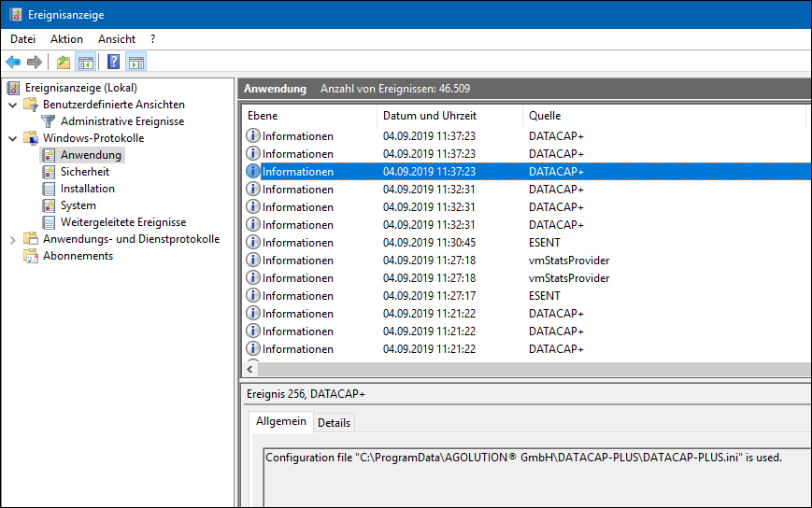
Task: Select the Allgemein tab
Action: 281,421
